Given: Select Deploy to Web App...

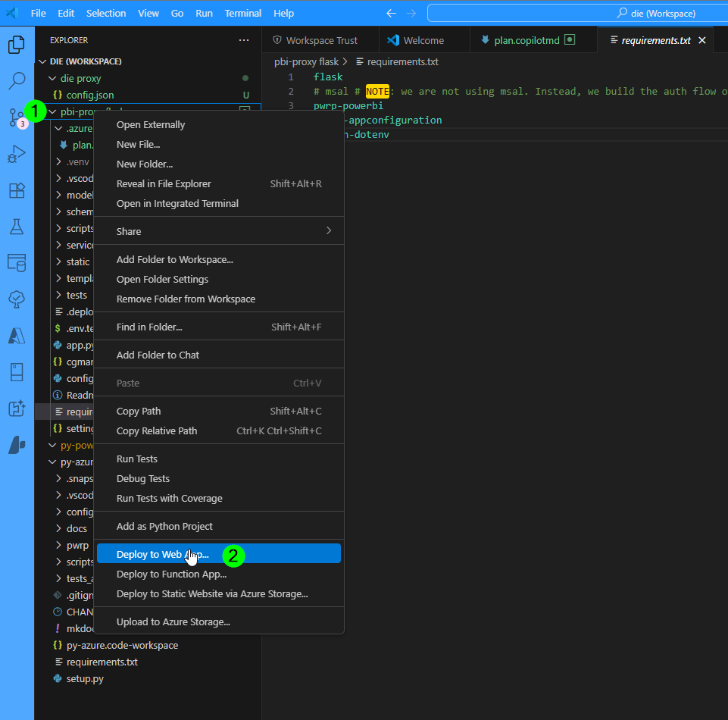Looking at the screenshot, I should (219, 554).
